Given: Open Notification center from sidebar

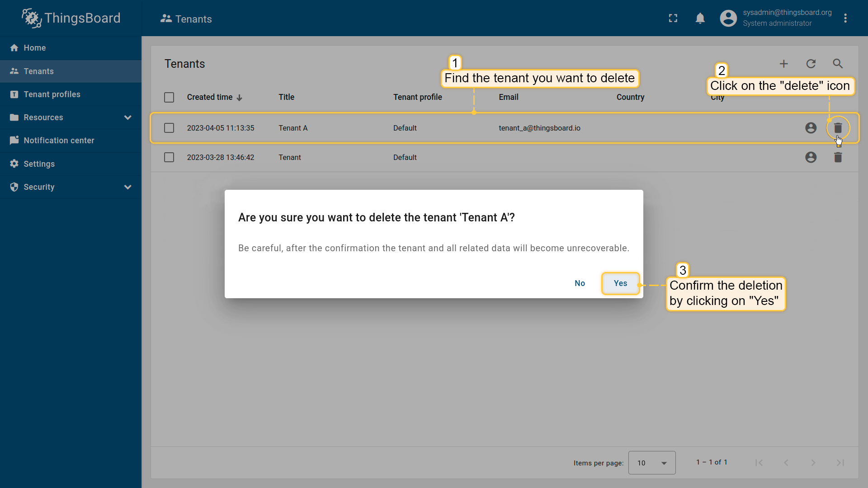Looking at the screenshot, I should point(59,141).
